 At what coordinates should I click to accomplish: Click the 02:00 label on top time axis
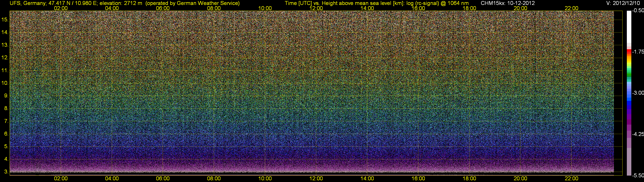coord(61,8)
